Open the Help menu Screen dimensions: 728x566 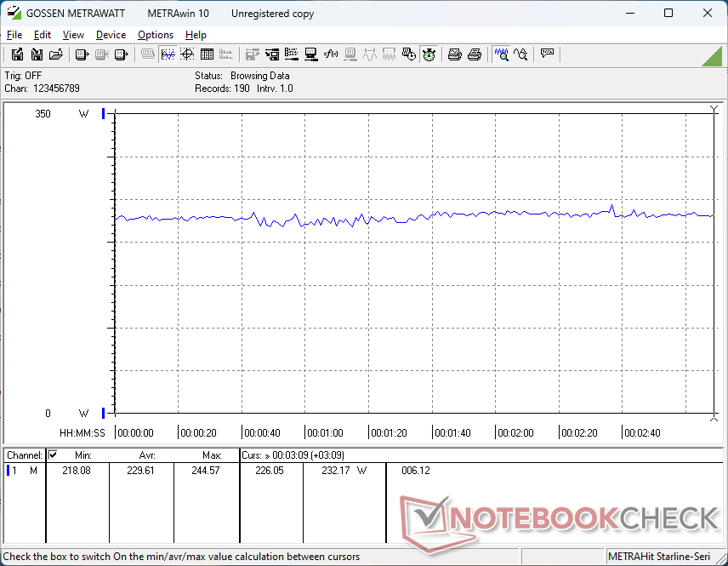[x=196, y=35]
